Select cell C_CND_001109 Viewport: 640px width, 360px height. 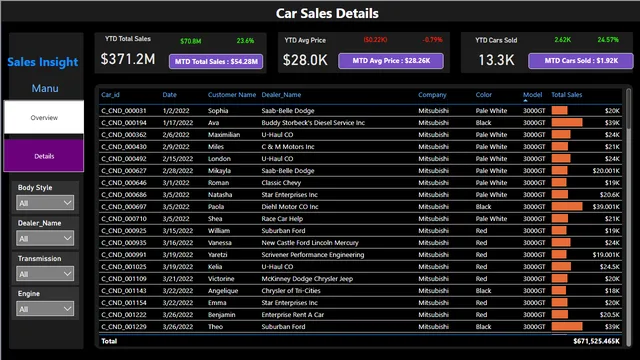point(124,279)
